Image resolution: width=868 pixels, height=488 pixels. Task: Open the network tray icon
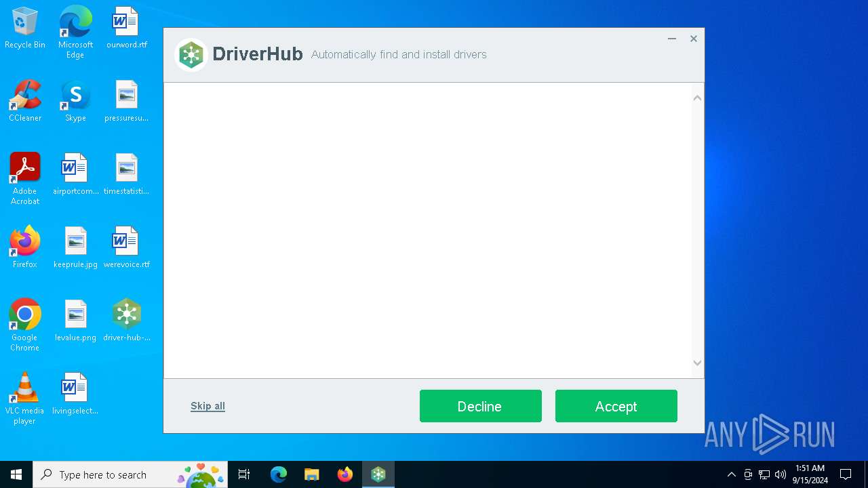764,474
